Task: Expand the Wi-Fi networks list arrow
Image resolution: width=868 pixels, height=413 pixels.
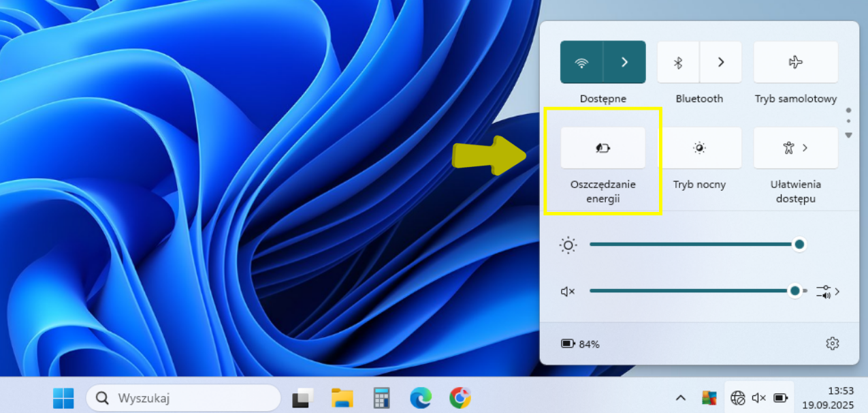Action: [624, 63]
